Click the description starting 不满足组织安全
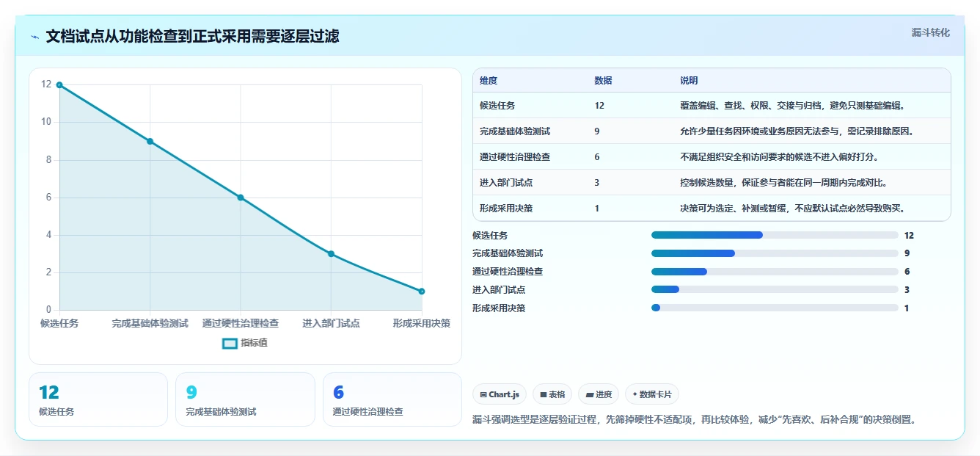Image resolution: width=980 pixels, height=456 pixels. coord(780,157)
